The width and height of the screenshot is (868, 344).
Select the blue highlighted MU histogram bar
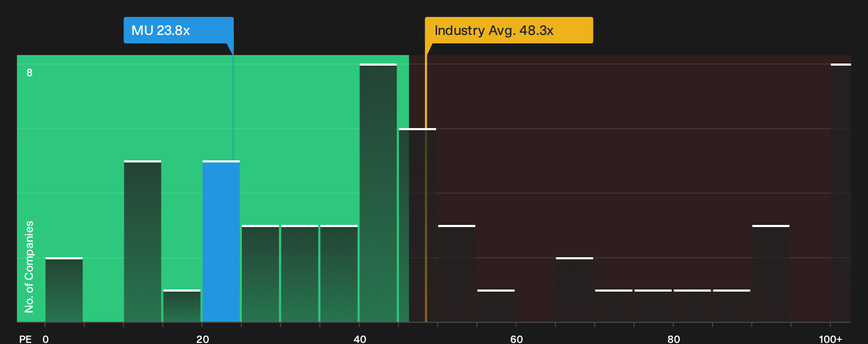point(221,241)
